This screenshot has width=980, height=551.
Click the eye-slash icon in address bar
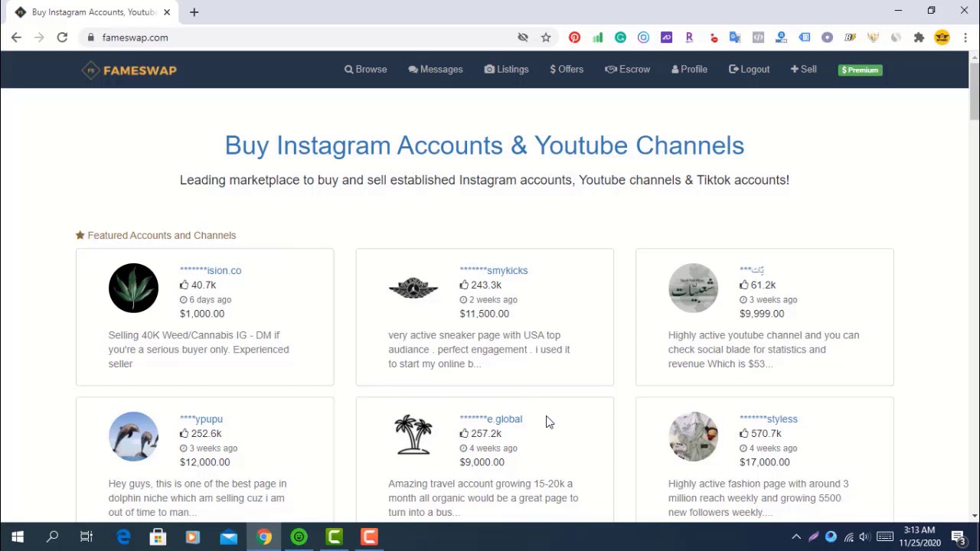(523, 37)
